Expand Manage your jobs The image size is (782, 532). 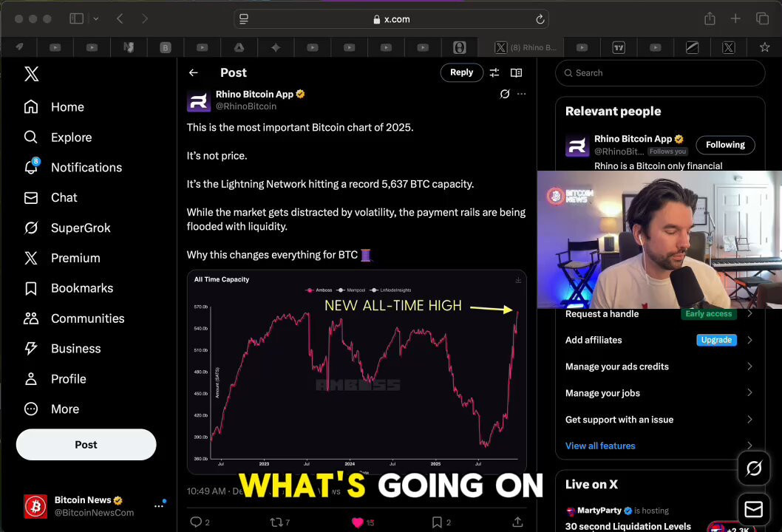[659, 393]
